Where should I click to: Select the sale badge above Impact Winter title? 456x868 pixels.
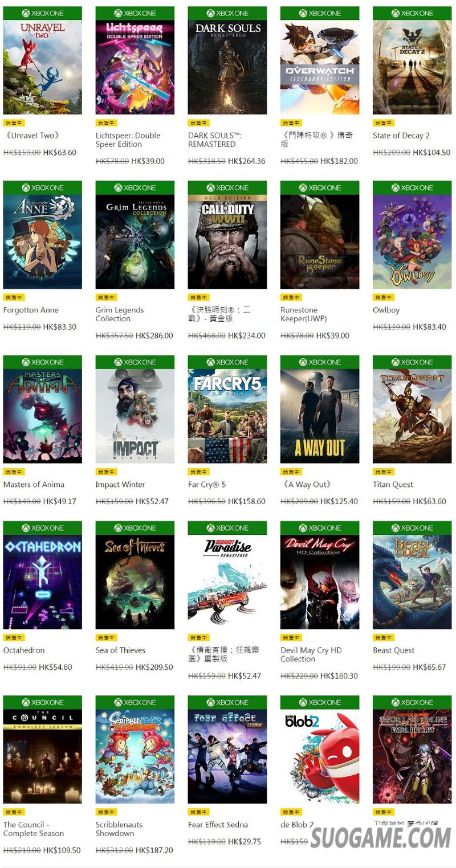[x=106, y=472]
